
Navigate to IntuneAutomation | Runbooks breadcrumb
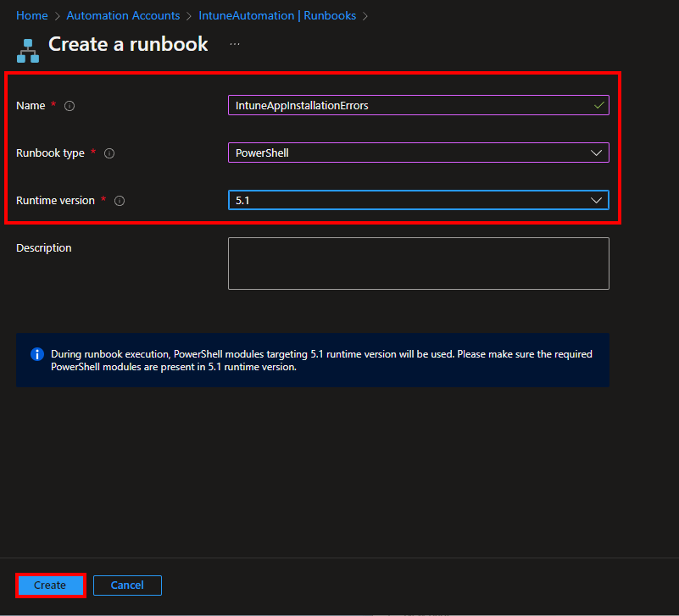(x=277, y=15)
